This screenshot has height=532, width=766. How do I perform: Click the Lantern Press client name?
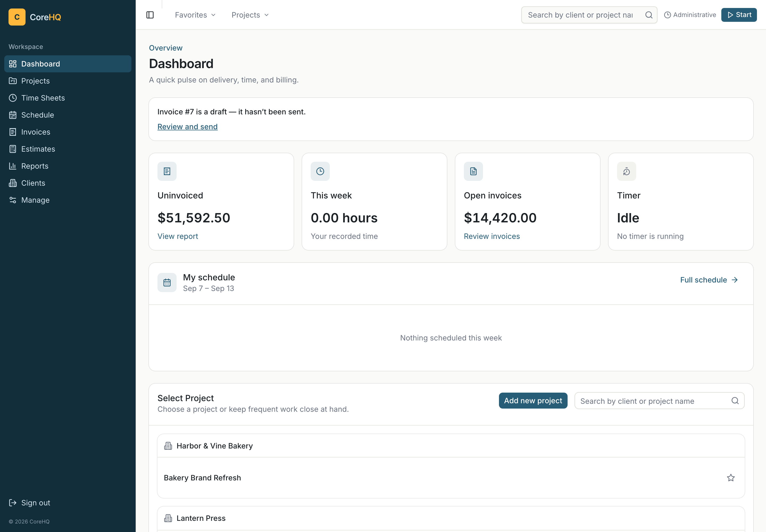(201, 518)
